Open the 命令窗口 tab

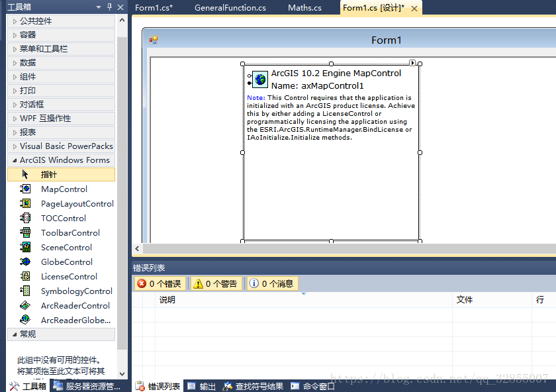point(312,386)
